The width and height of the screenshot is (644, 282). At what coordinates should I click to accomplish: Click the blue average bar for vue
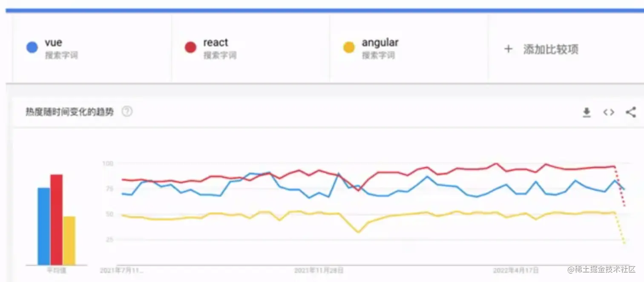(44, 227)
